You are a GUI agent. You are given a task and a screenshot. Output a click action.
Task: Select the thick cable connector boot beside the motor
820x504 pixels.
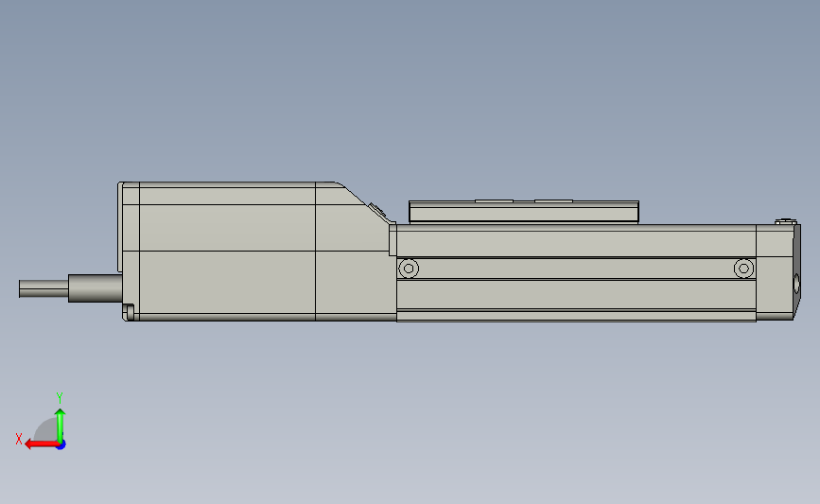tap(96, 288)
